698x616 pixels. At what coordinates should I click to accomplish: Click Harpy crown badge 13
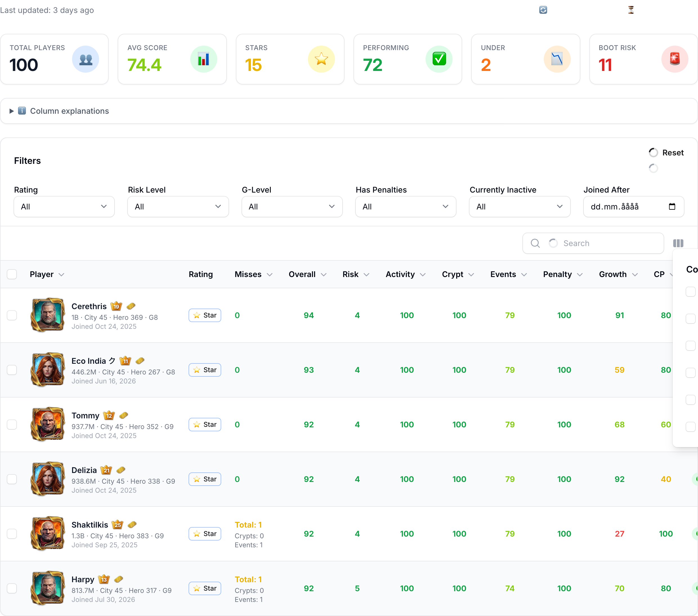click(104, 579)
